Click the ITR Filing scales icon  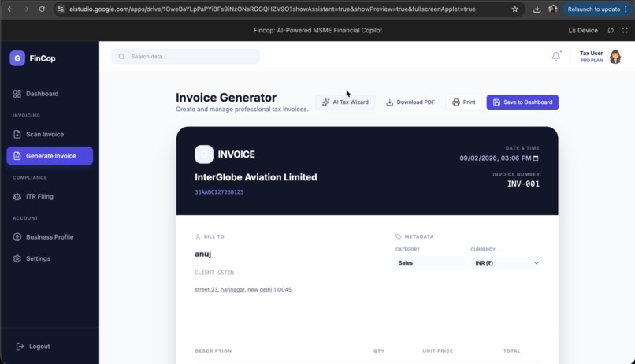click(17, 196)
